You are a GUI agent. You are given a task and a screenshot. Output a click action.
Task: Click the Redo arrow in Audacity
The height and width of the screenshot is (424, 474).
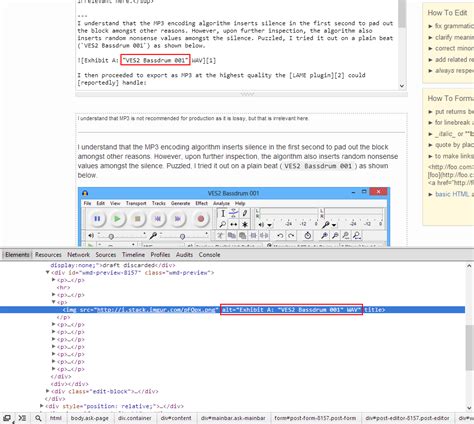[291, 236]
